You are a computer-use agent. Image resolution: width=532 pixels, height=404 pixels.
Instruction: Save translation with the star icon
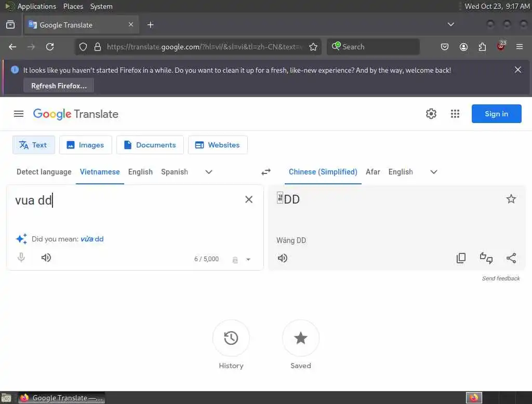[x=511, y=199]
